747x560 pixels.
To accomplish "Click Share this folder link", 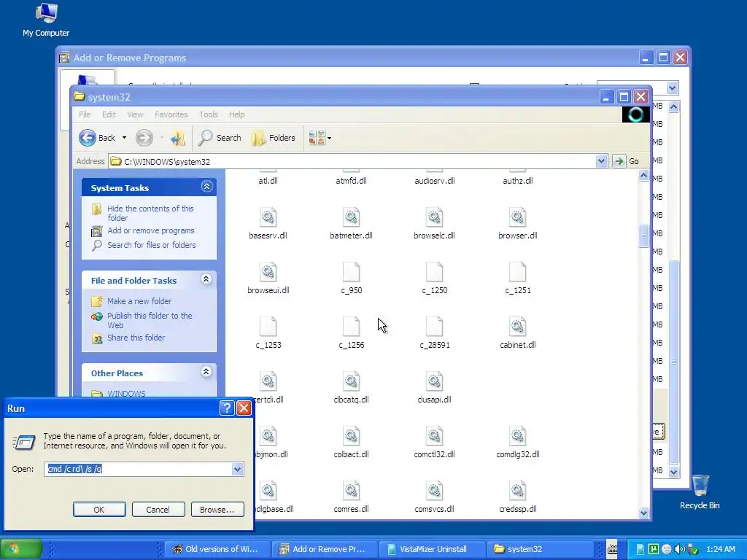I will (136, 338).
